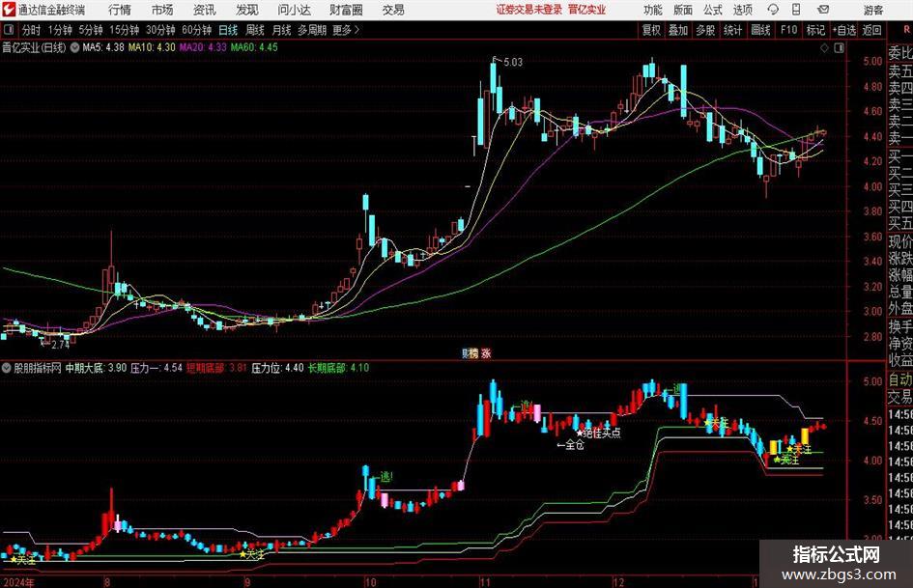Click the 标记 mark button
The image size is (913, 588).
(x=815, y=30)
